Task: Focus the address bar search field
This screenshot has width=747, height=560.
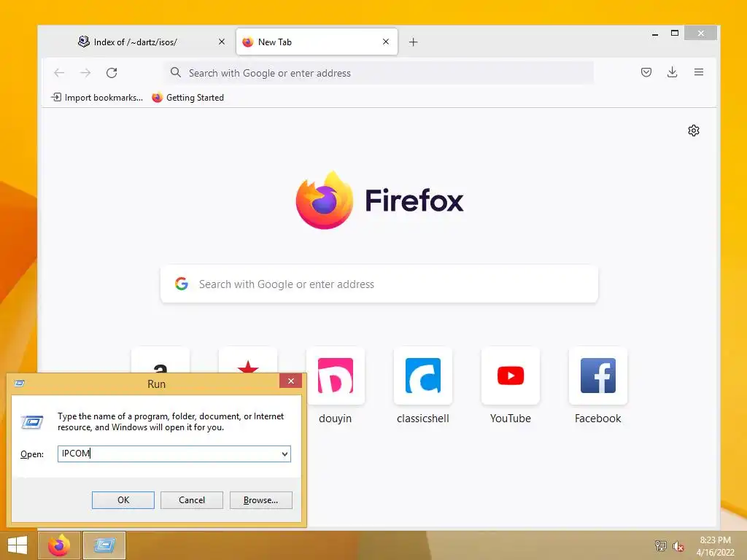Action: (x=379, y=73)
